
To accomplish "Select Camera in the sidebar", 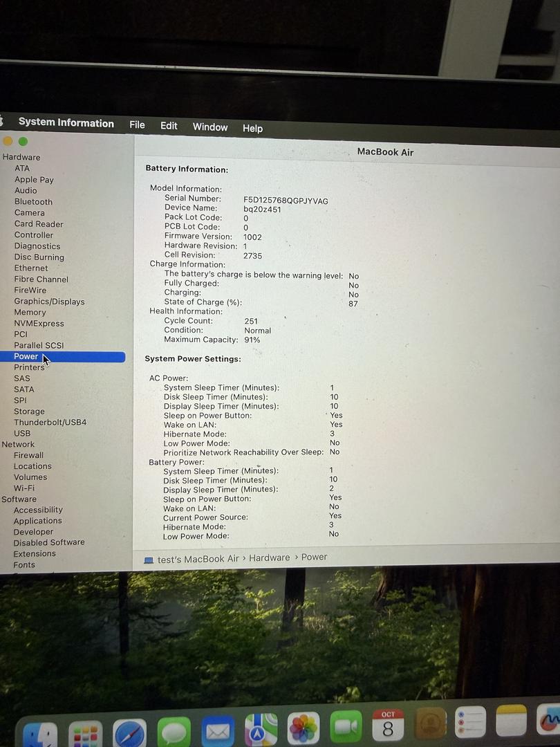I will point(30,213).
